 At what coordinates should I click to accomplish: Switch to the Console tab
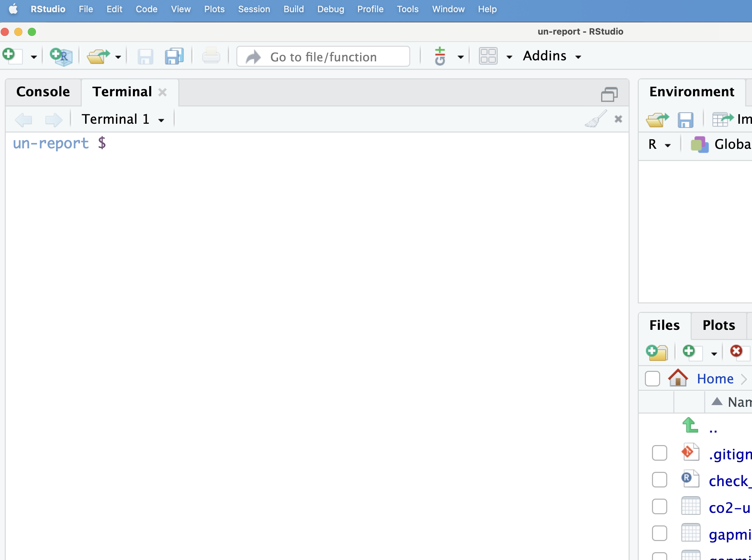click(x=43, y=92)
